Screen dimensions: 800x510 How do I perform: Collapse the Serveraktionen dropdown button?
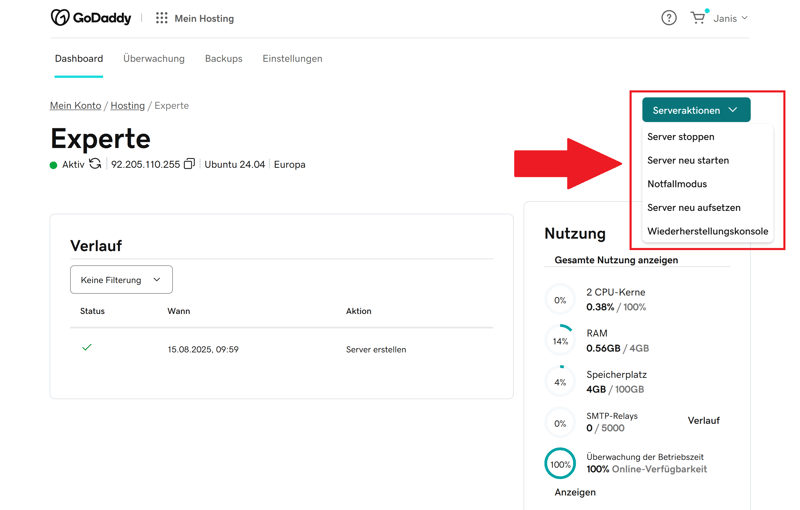coord(696,110)
